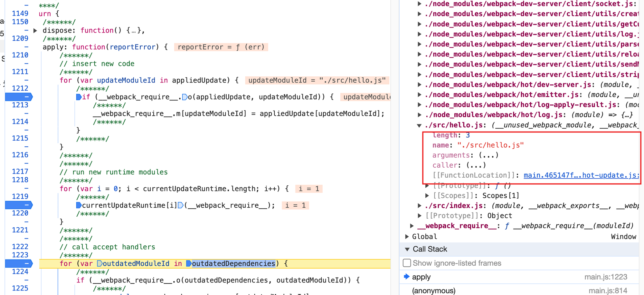644x295 pixels.
Task: Click current-frame arrow next to apply
Action: pyautogui.click(x=407, y=277)
